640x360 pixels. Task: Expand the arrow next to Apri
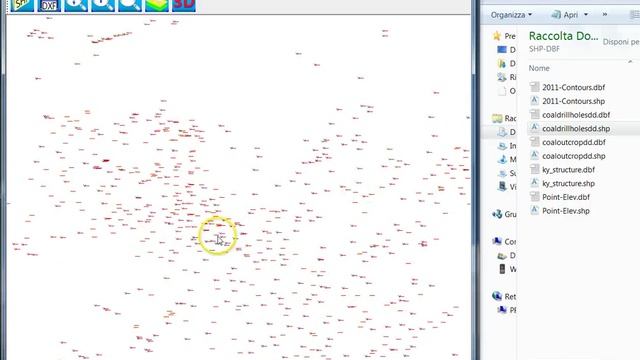click(586, 15)
